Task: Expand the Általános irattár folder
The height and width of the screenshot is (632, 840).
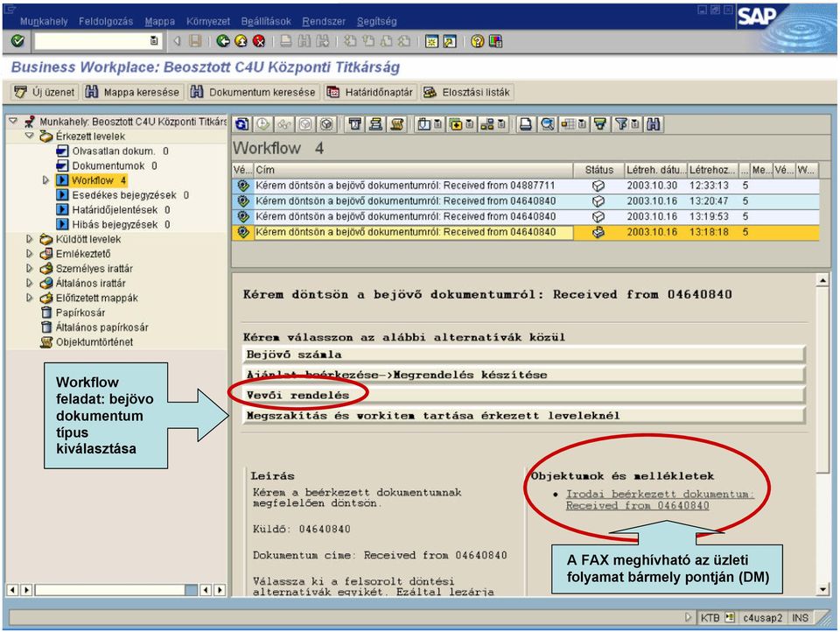Action: coord(30,283)
